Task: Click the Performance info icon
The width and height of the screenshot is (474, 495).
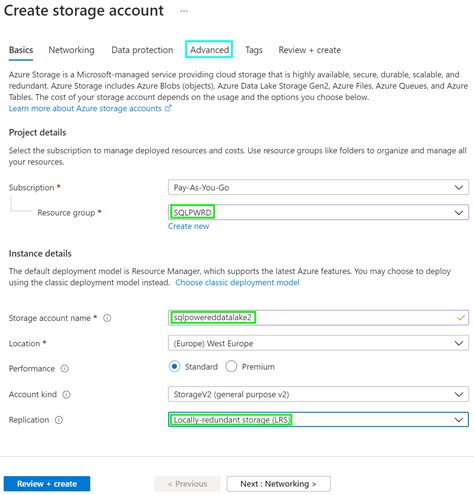Action: click(x=65, y=369)
